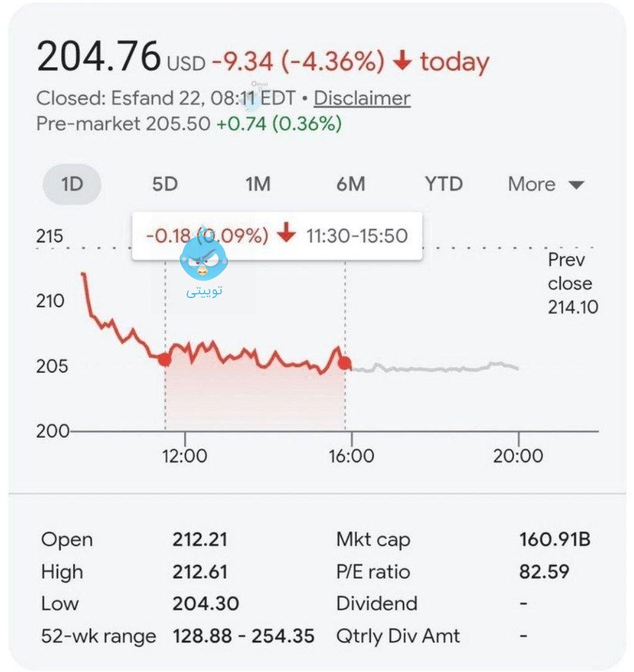634x672 pixels.
Task: Show the 1M price chart
Action: click(x=258, y=184)
